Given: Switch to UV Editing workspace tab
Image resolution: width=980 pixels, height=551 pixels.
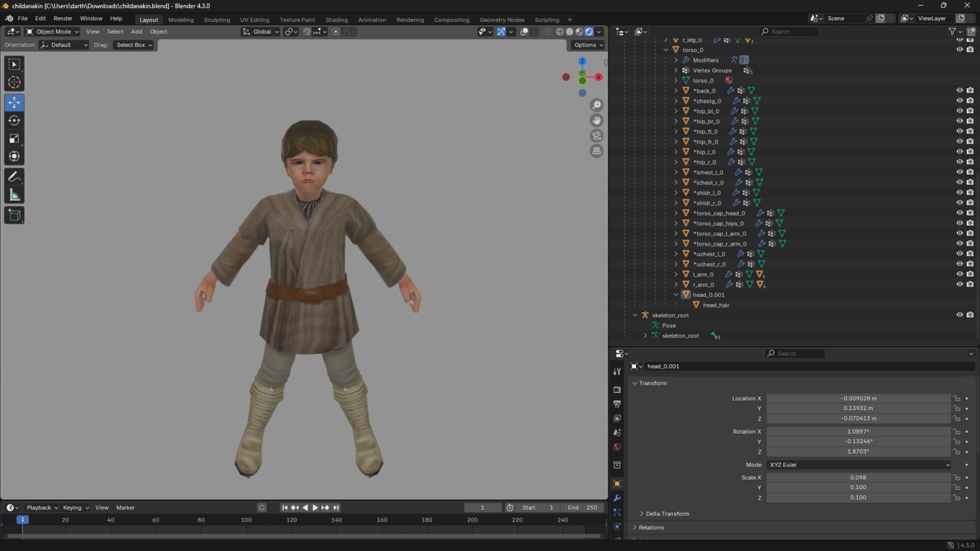Looking at the screenshot, I should tap(254, 20).
